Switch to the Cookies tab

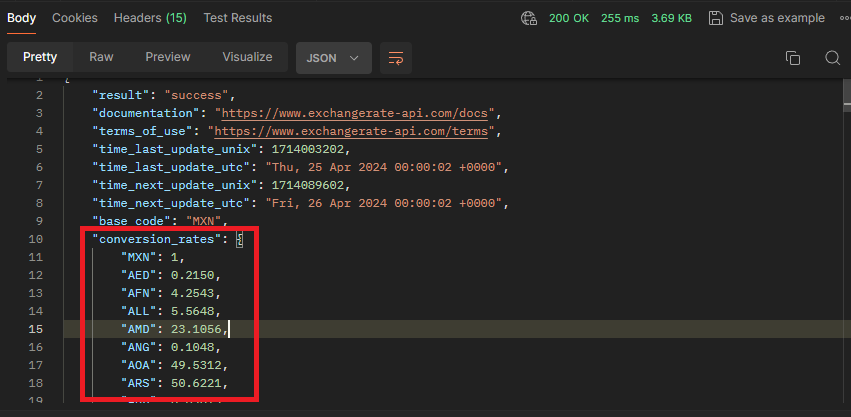point(75,18)
